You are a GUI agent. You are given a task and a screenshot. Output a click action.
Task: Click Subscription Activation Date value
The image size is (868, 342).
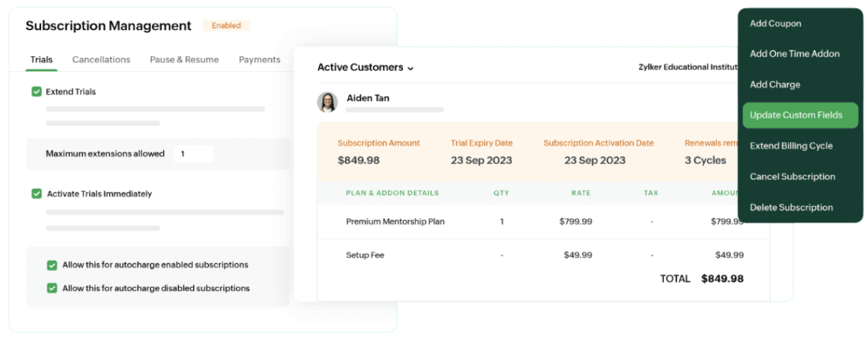[x=595, y=160]
